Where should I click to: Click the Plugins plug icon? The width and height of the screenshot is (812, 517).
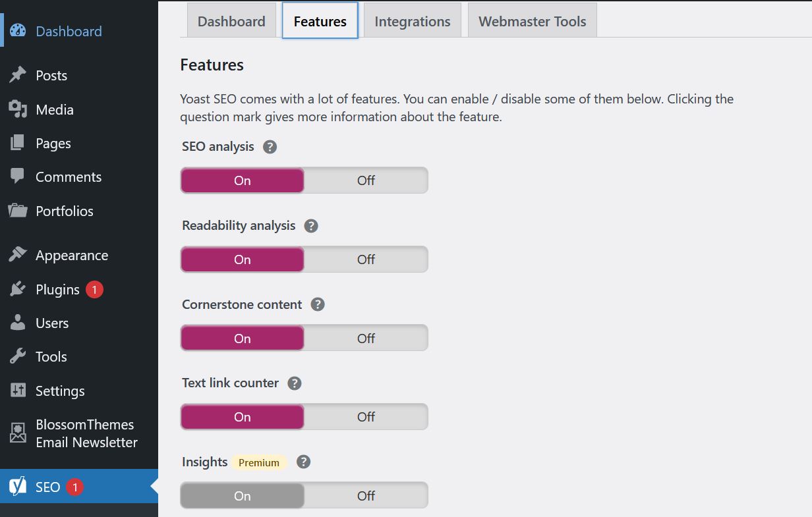(18, 290)
